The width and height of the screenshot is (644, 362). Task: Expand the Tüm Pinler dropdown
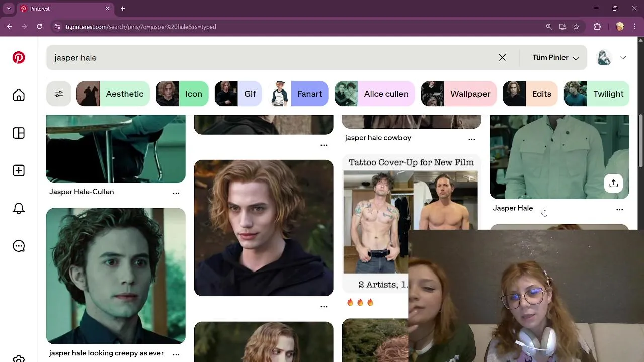555,58
